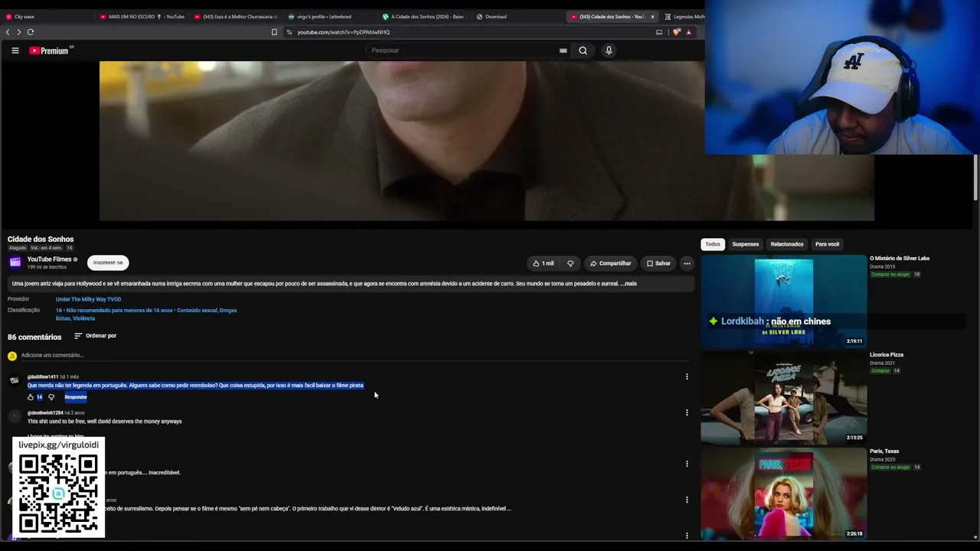The height and width of the screenshot is (551, 980).
Task: Open options menu for @baitflow1411 comment
Action: click(687, 377)
